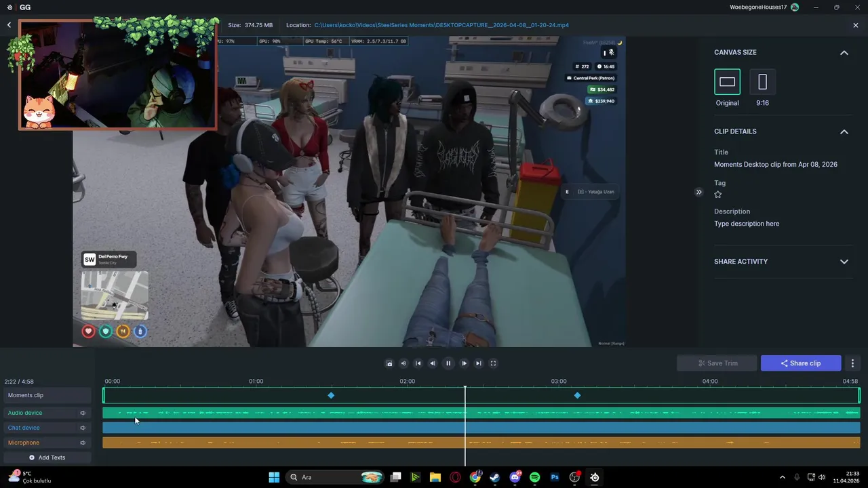Open Google Chrome from the taskbar
Viewport: 868px width, 488px height.
[x=475, y=477]
